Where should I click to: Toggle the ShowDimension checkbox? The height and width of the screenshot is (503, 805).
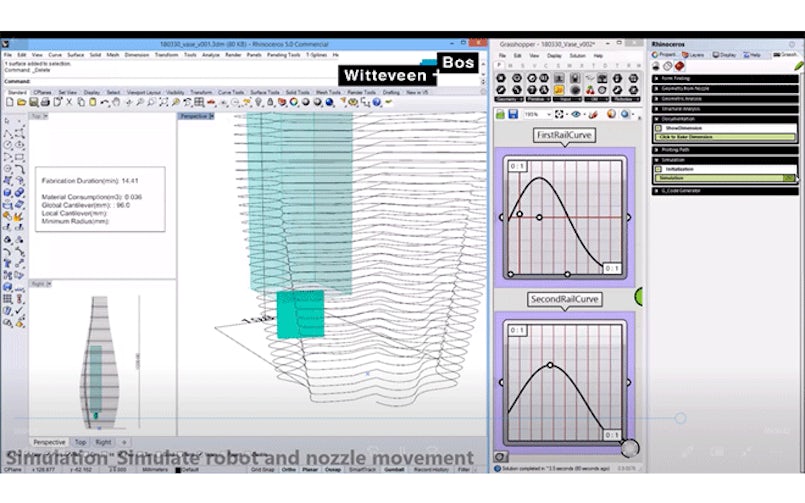[658, 128]
